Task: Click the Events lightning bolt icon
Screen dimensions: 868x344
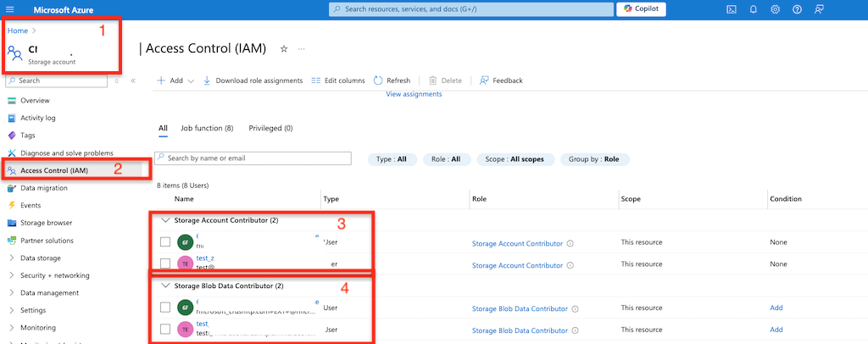Action: pyautogui.click(x=12, y=205)
